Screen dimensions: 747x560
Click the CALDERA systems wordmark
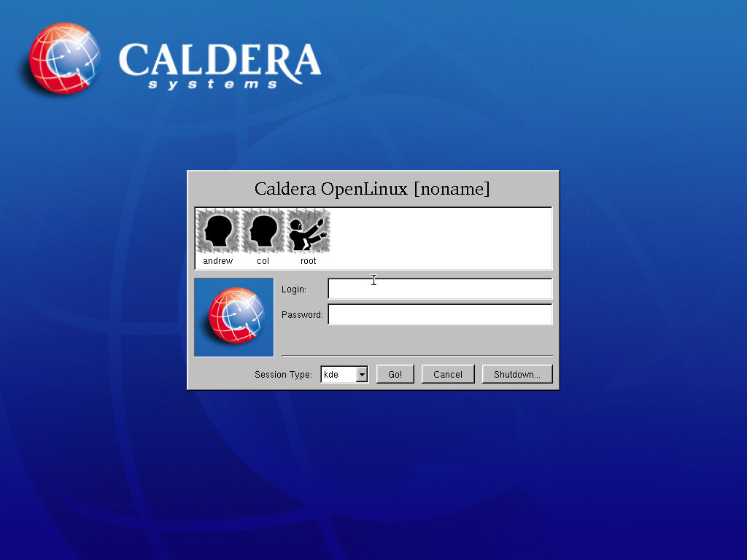pyautogui.click(x=219, y=66)
